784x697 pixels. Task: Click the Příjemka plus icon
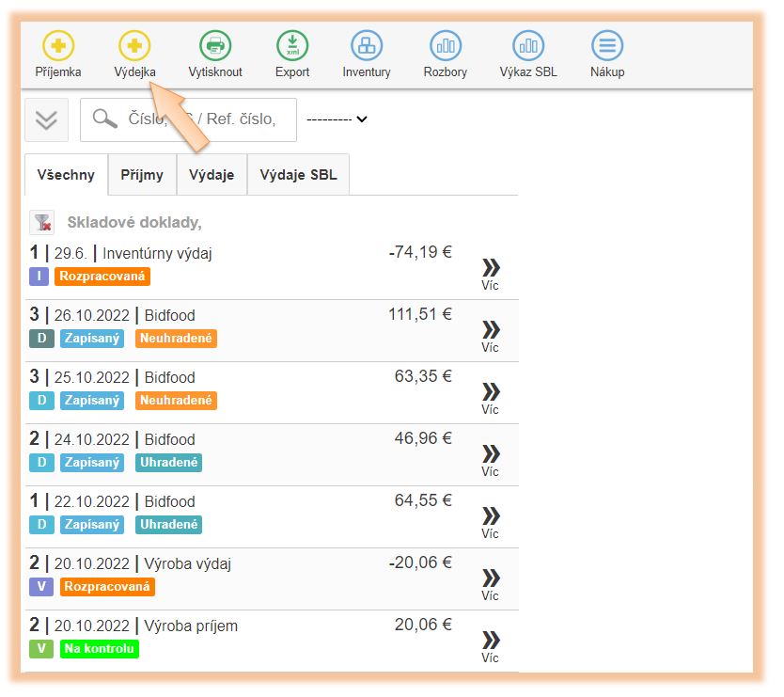58,45
